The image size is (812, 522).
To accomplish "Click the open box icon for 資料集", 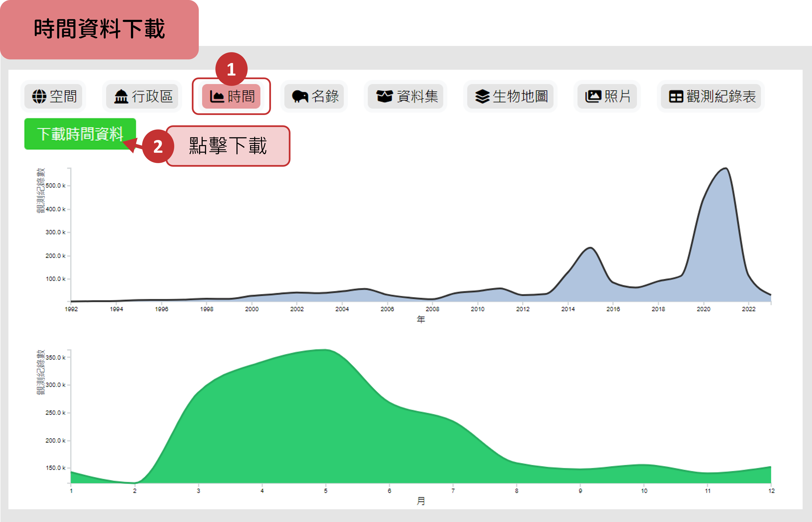I will pyautogui.click(x=385, y=97).
